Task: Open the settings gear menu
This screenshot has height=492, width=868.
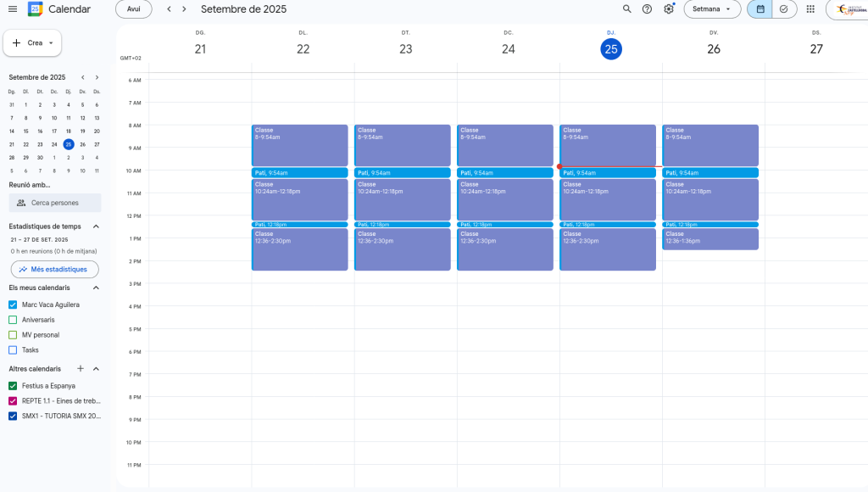Action: coord(669,9)
